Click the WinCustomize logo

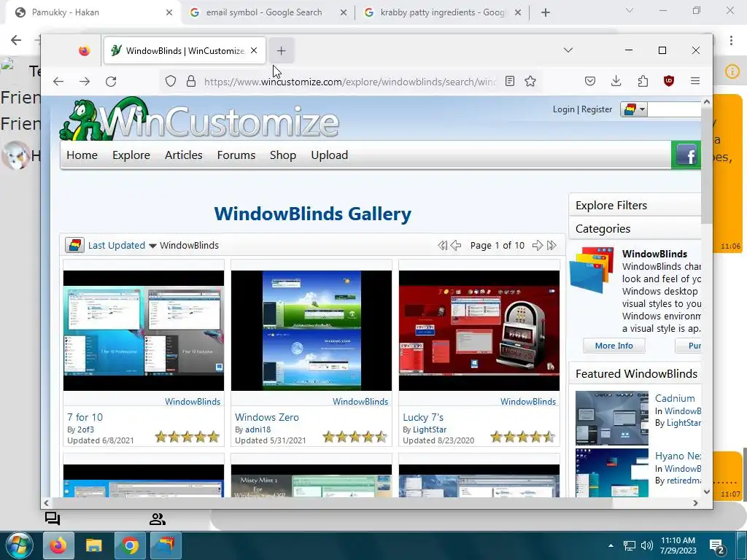(x=199, y=119)
